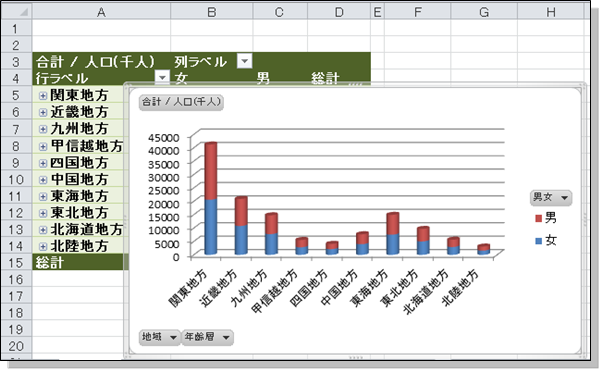Select the blue 女 legend swatch
The image size is (599, 369).
pos(539,241)
